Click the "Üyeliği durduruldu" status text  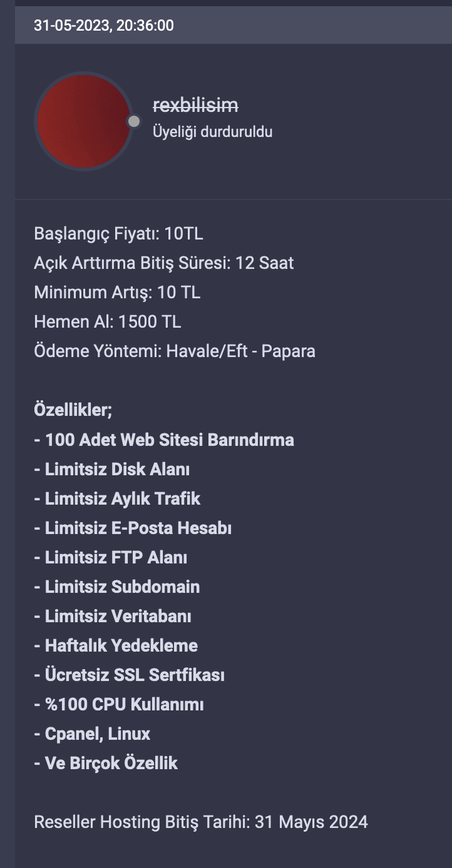point(213,132)
